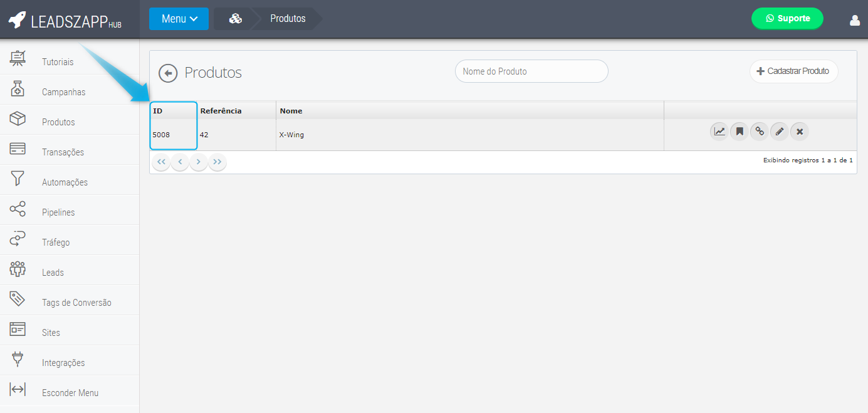The width and height of the screenshot is (868, 413).
Task: Click the Nome do Produto search field
Action: 531,71
